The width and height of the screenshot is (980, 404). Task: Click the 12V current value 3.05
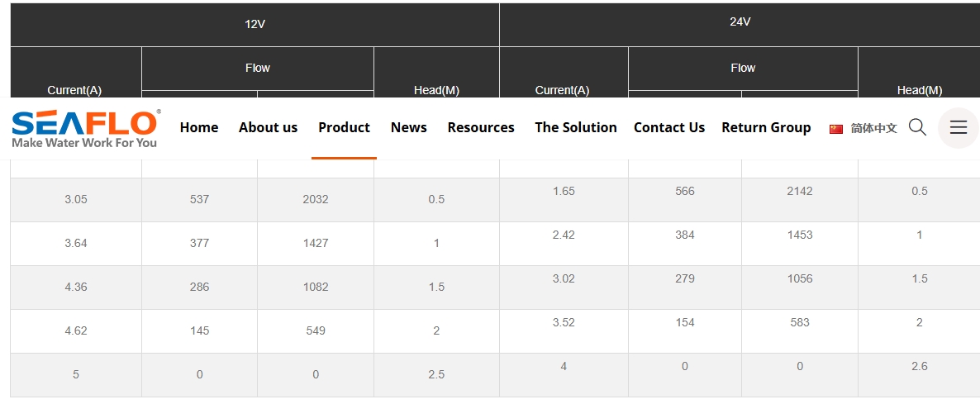76,200
